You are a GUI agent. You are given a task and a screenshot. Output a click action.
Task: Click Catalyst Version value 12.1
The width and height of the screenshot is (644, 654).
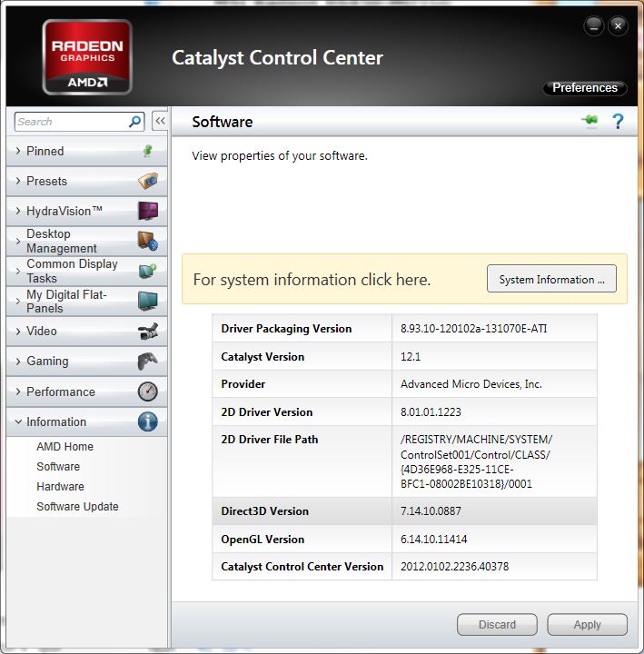411,357
